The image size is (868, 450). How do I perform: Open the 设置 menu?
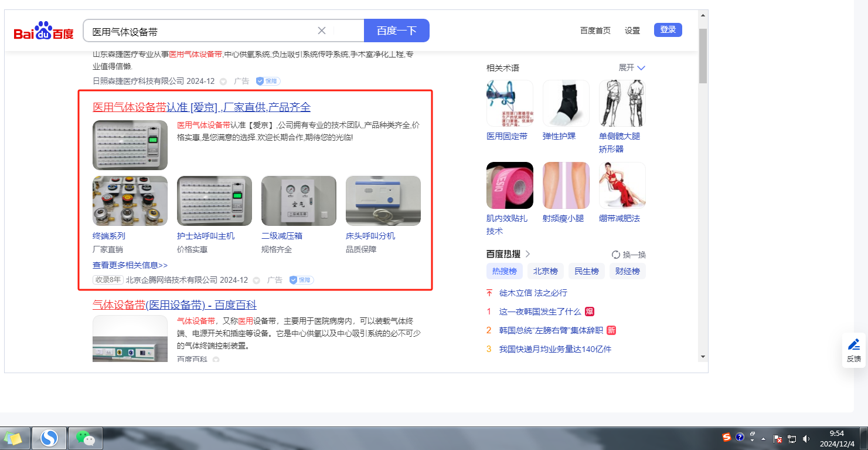632,31
